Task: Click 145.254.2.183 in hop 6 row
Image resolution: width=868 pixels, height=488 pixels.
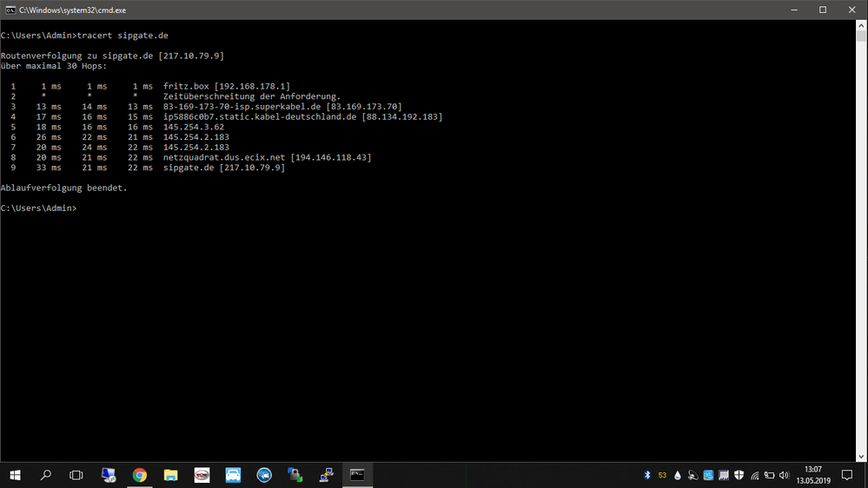Action: (x=196, y=137)
